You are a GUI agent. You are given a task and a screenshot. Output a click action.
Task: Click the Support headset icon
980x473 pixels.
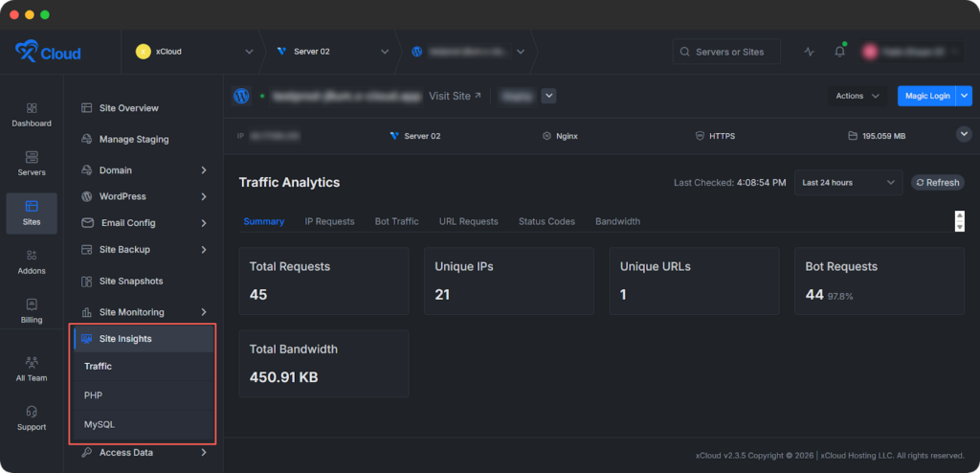(x=32, y=413)
